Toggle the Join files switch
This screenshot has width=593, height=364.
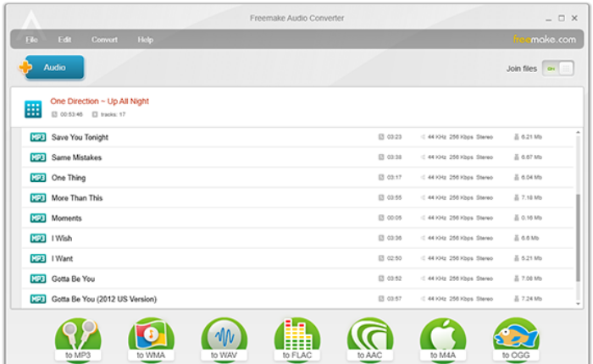tap(558, 69)
